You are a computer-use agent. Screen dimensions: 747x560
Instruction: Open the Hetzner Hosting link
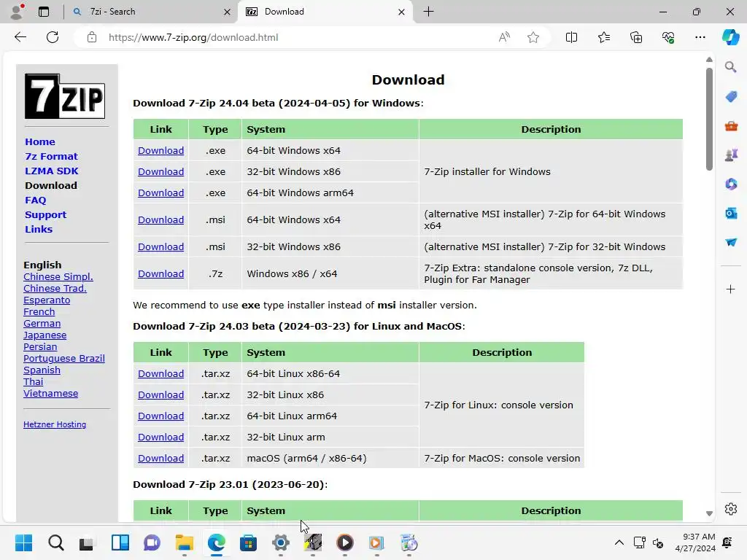tap(55, 424)
